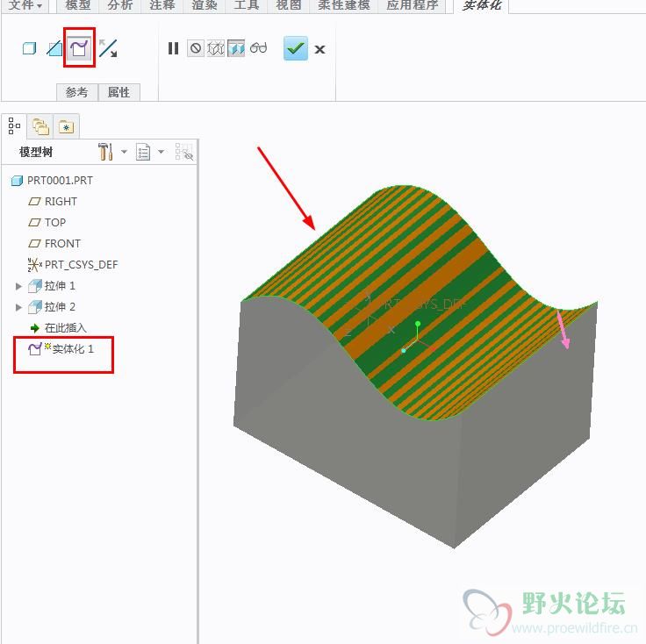Select the 实体化 ribbon tab
Viewport: 646px width, 644px height.
click(x=481, y=6)
